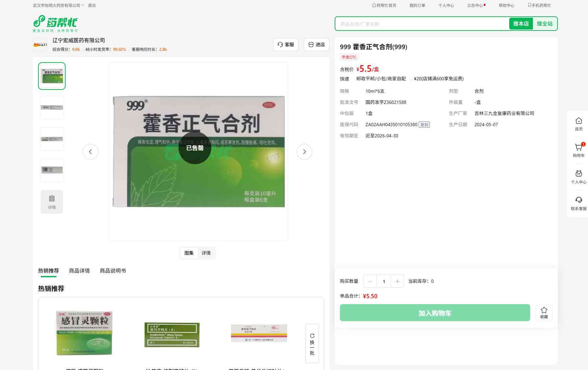
Task: Increase purchase quantity with plus button
Action: point(397,281)
